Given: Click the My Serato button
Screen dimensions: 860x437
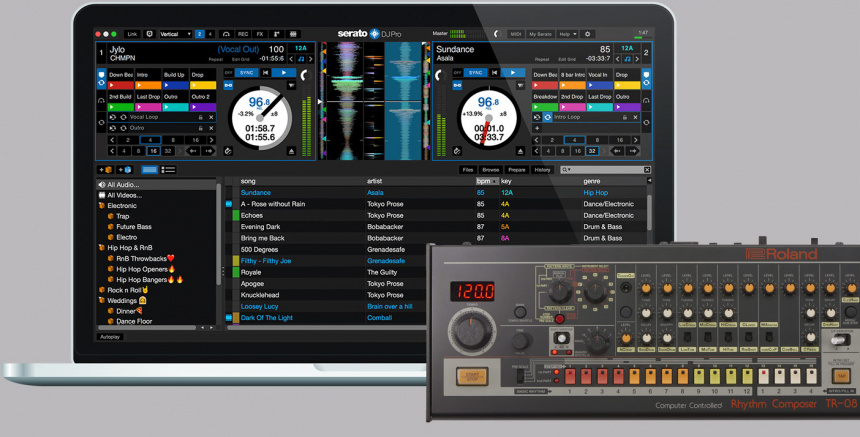Looking at the screenshot, I should (x=541, y=34).
